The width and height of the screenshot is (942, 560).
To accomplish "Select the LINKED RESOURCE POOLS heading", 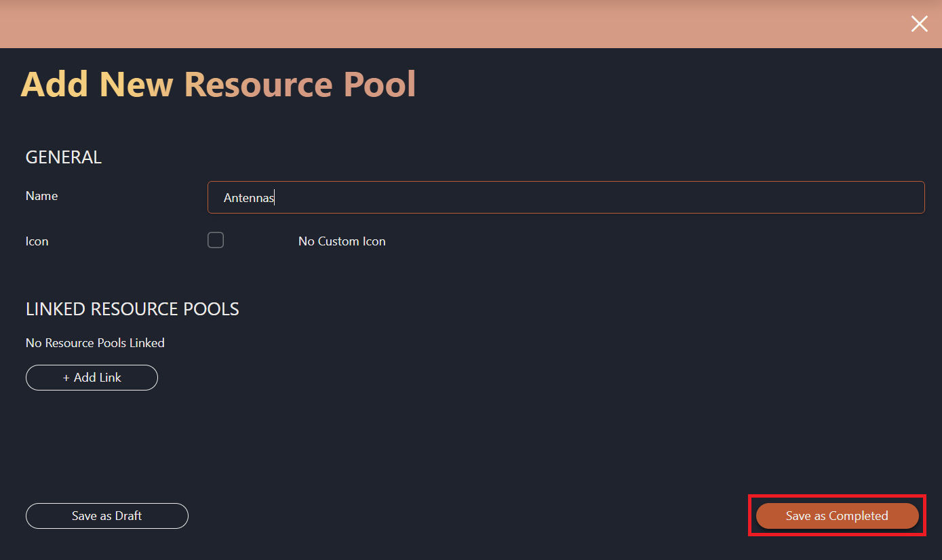I will pyautogui.click(x=132, y=309).
